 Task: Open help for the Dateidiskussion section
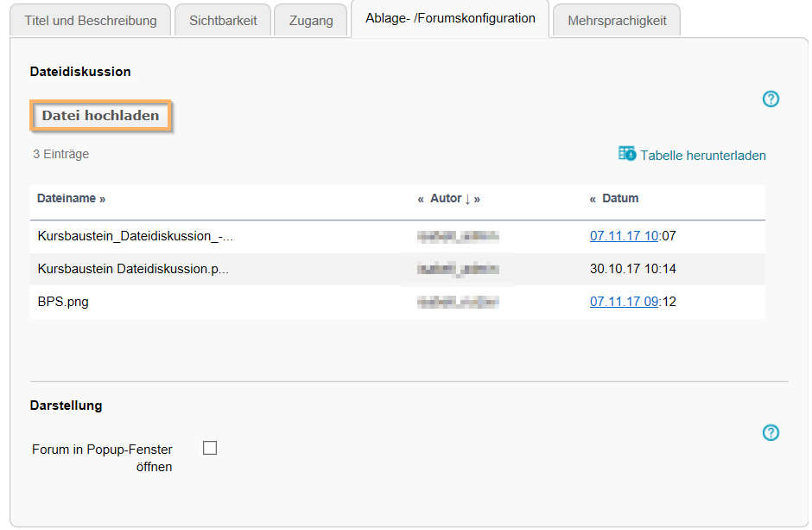click(771, 99)
